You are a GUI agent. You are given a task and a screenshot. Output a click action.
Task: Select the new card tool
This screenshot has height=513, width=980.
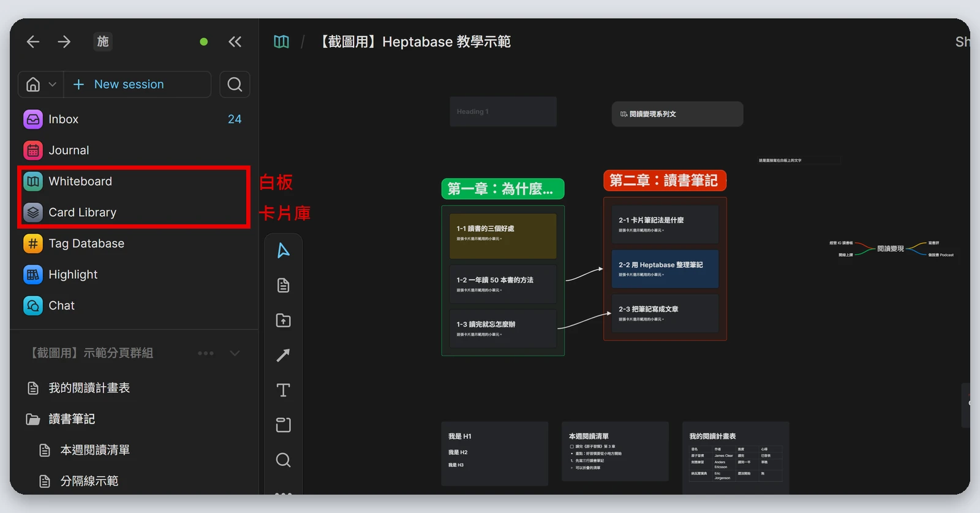pos(283,286)
